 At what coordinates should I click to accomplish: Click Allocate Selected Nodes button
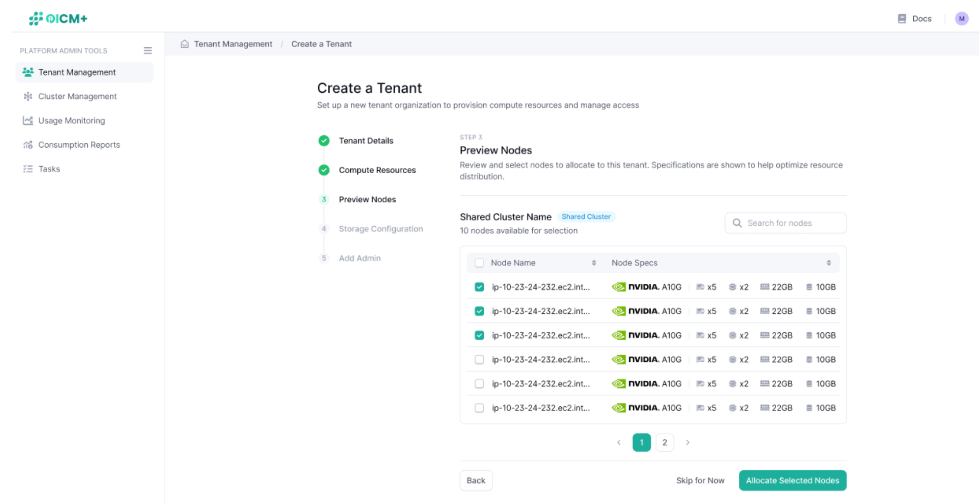[792, 480]
